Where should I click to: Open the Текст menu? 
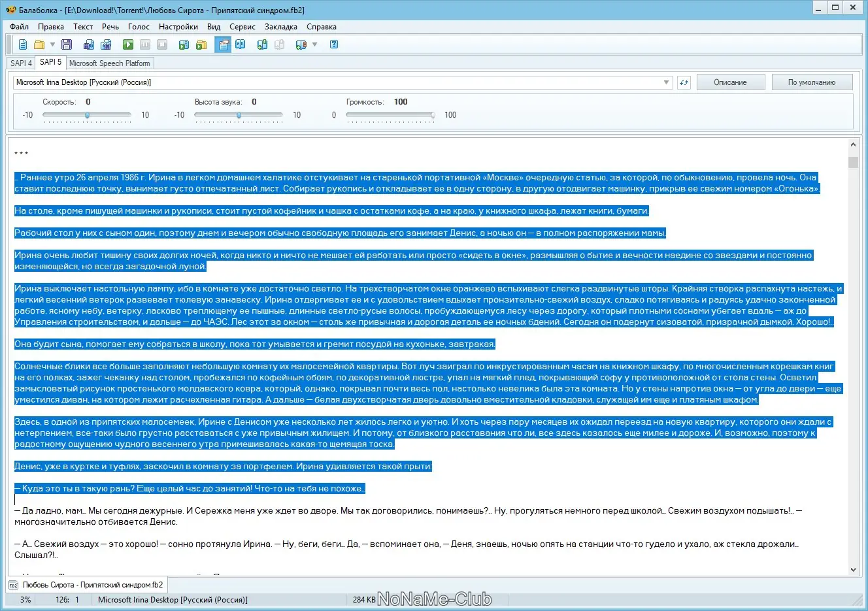coord(83,27)
